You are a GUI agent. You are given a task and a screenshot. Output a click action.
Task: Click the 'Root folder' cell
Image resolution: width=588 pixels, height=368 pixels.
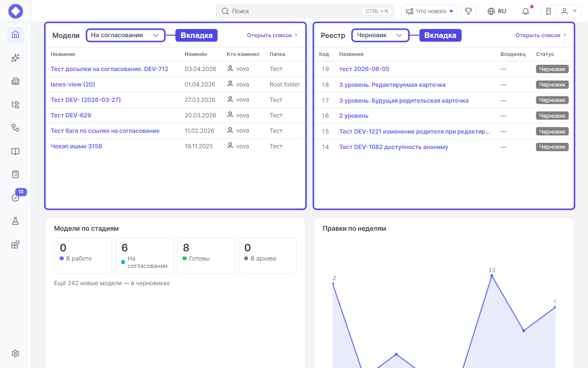285,84
